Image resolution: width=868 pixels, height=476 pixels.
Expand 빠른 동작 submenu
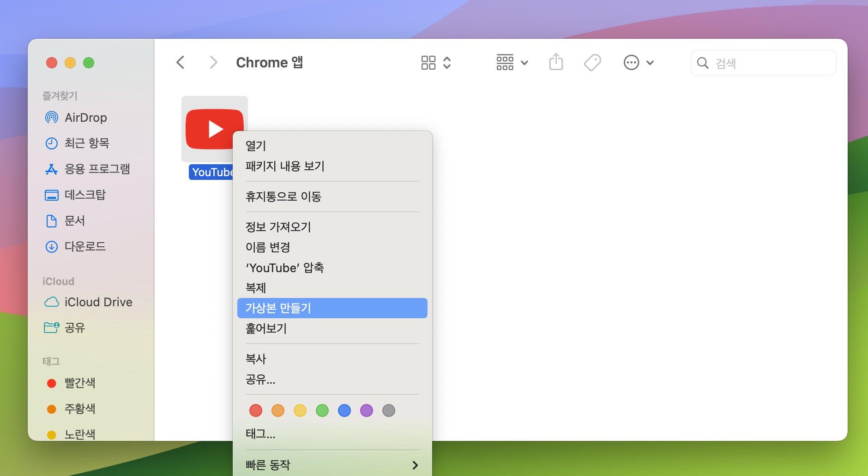coord(332,465)
